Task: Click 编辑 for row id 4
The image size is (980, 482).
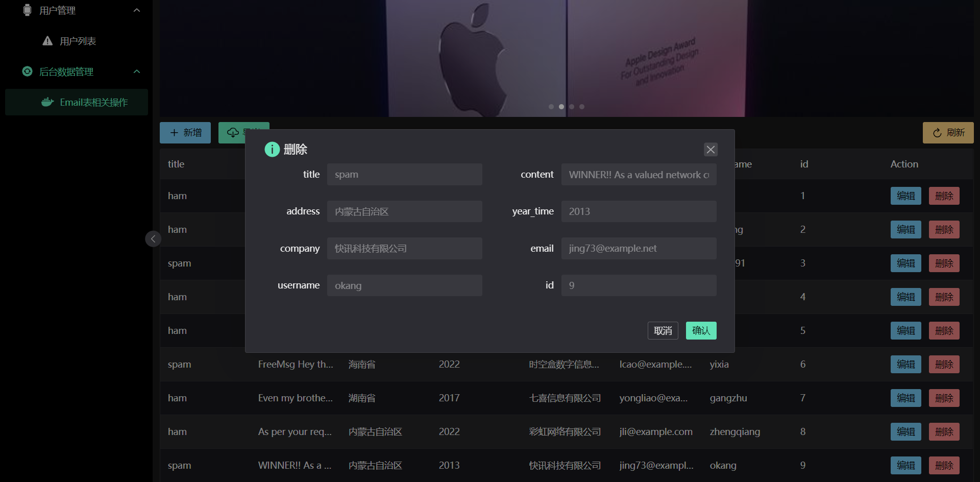Action: click(906, 297)
